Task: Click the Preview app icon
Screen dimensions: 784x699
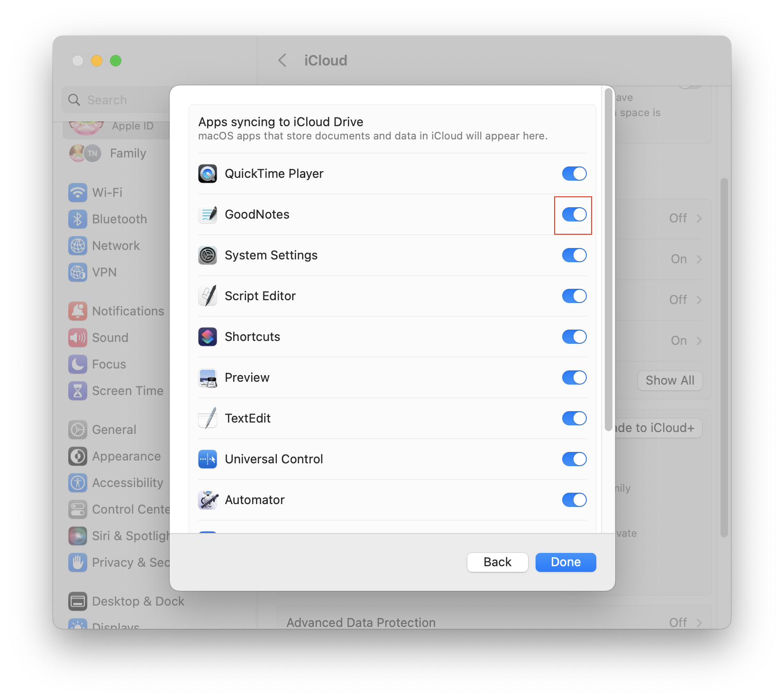Action: 208,377
